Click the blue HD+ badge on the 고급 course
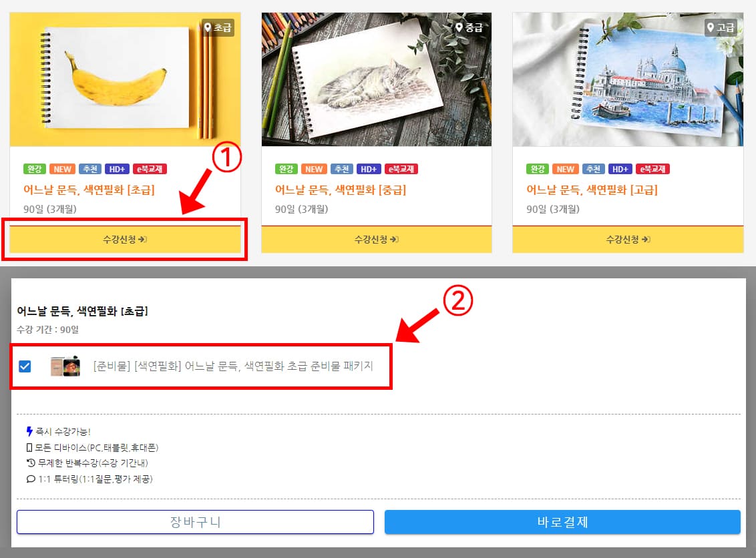Viewport: 756px width, 558px height. coord(620,169)
